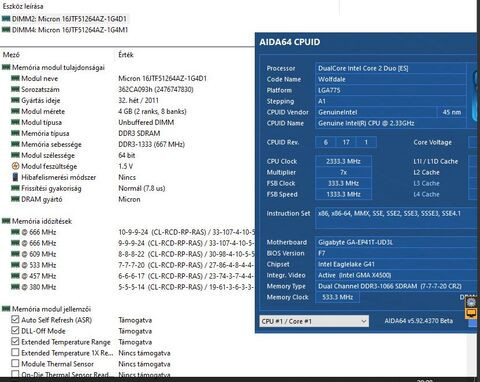Click value 4 GB (2 ranks, 8 banks)
Screen dimensions: 480x382
152,112
